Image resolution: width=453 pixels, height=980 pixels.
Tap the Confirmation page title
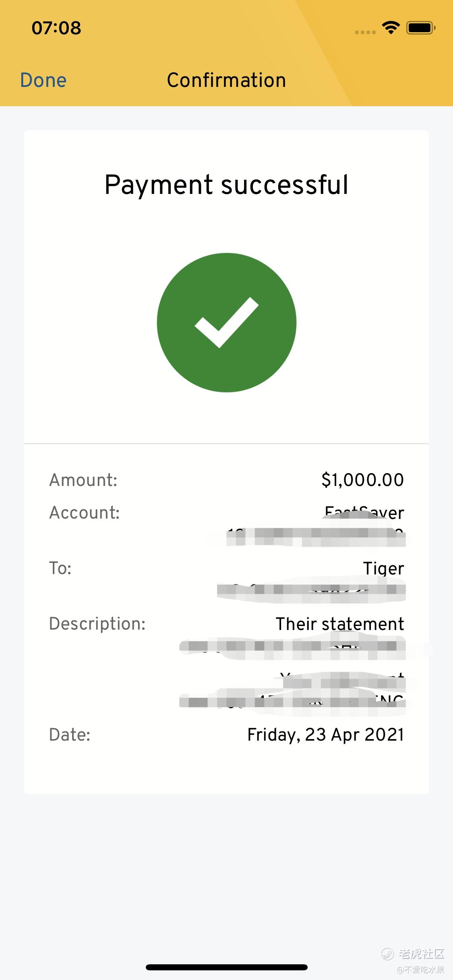tap(226, 80)
